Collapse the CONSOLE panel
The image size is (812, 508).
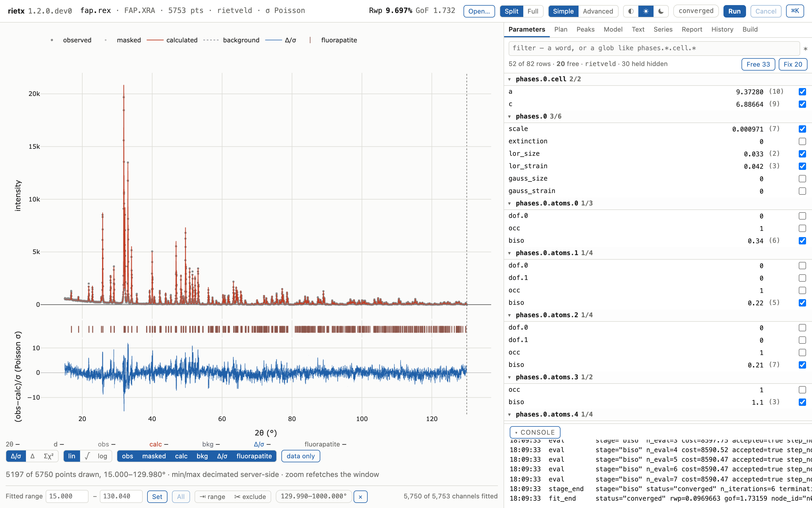click(x=535, y=432)
